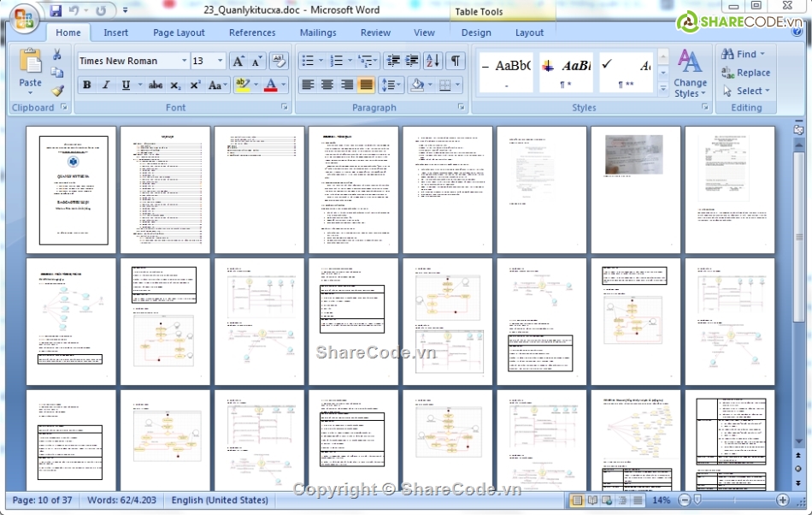
Task: Redo the last action
Action: click(102, 10)
